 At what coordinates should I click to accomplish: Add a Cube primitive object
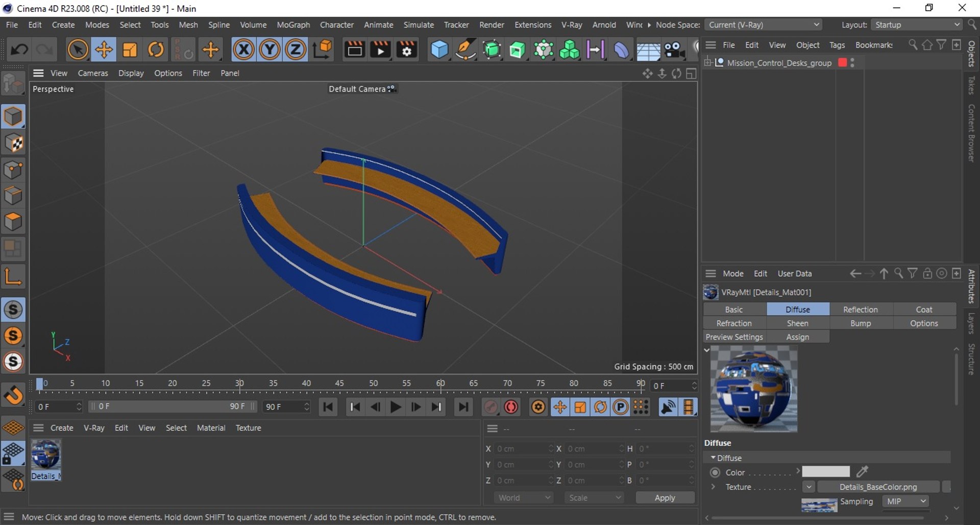point(439,50)
